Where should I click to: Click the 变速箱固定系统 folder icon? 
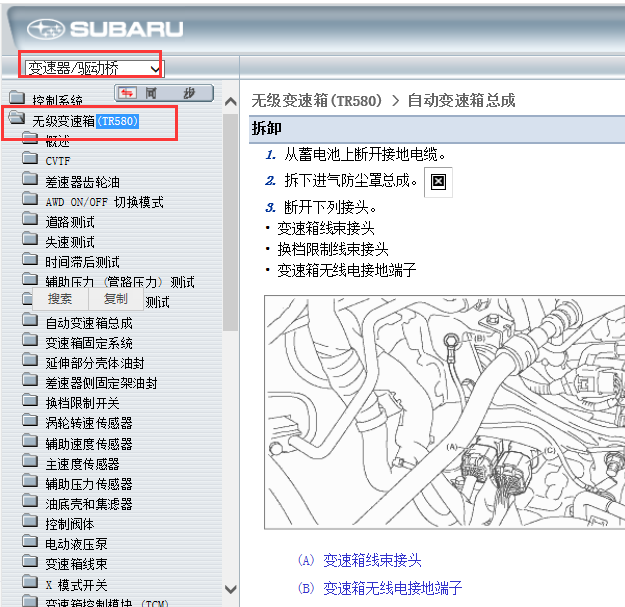click(x=30, y=339)
